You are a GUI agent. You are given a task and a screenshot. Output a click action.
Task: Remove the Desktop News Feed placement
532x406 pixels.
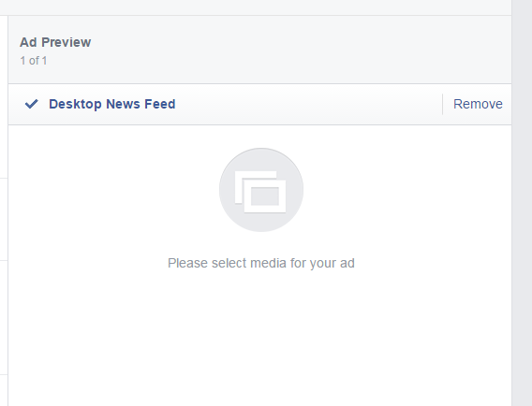coord(478,104)
